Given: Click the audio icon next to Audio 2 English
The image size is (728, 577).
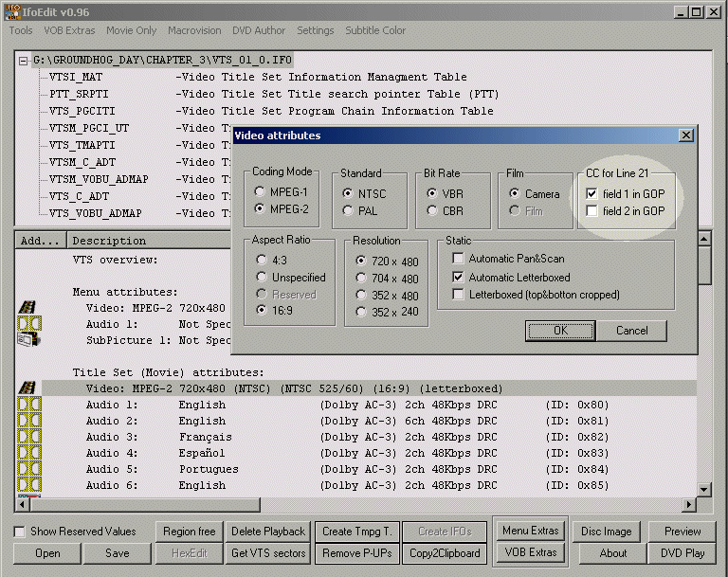Looking at the screenshot, I should [29, 421].
